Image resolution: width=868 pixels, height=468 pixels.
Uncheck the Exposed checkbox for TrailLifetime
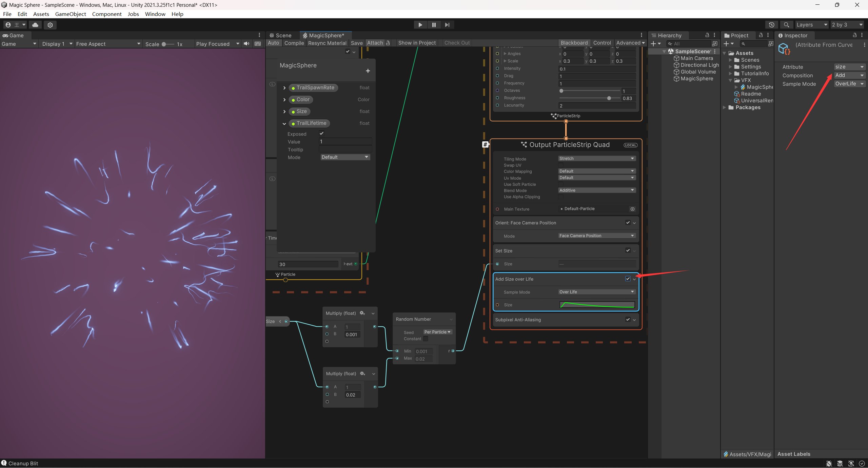[321, 134]
